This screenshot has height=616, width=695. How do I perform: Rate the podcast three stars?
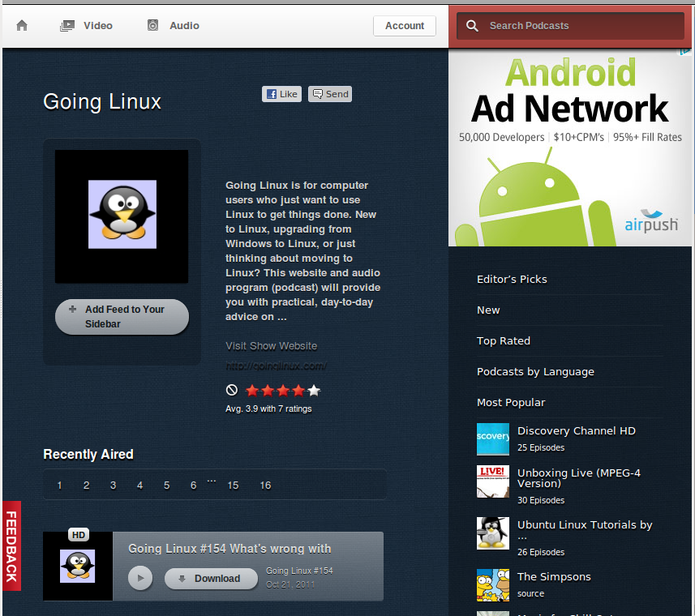click(x=283, y=391)
